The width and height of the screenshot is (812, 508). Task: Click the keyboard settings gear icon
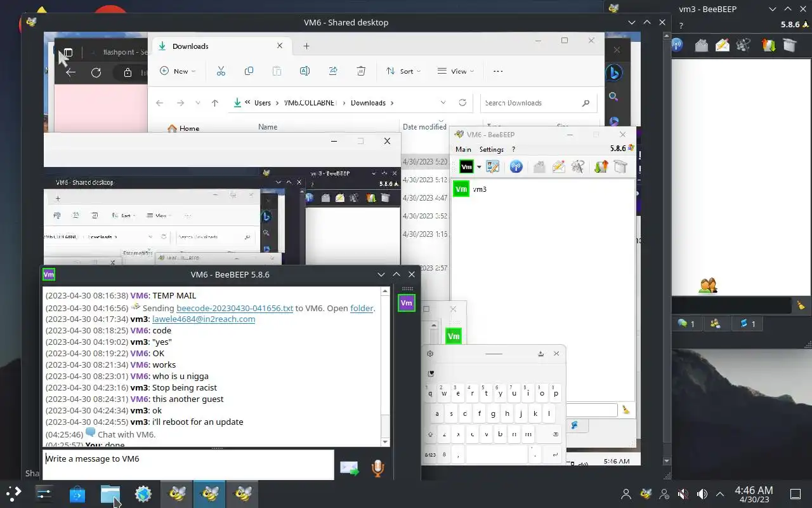(430, 354)
